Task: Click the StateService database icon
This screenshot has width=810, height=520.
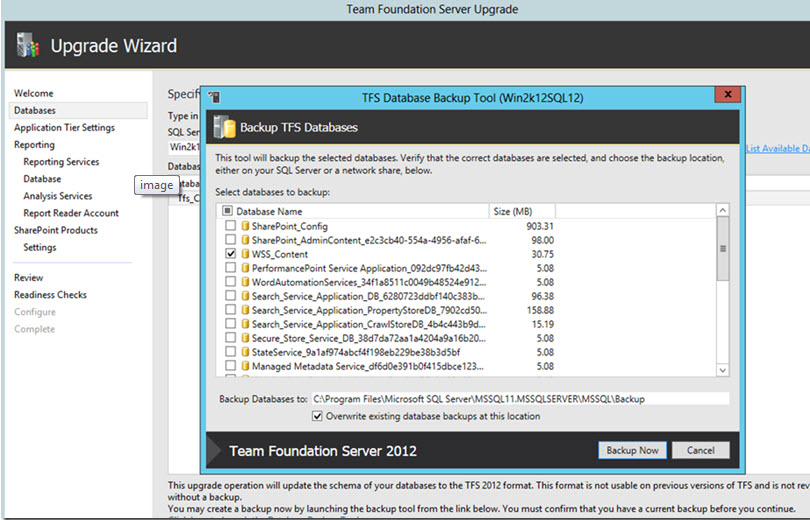Action: (x=245, y=352)
